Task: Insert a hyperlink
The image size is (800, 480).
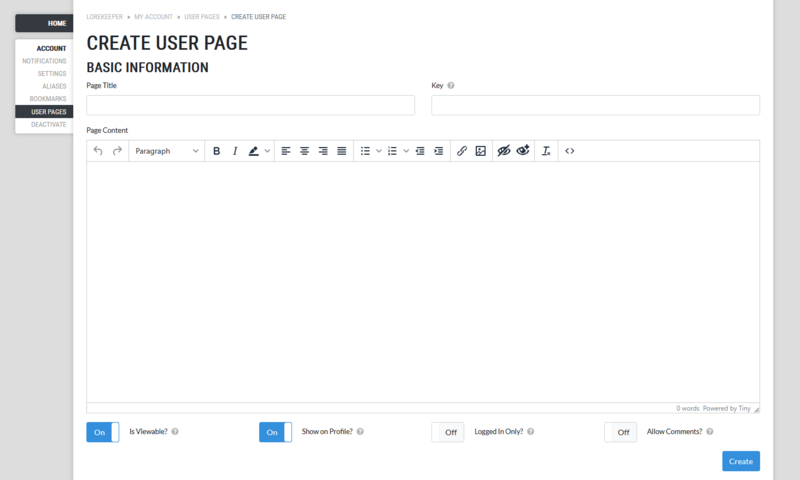Action: [x=462, y=151]
